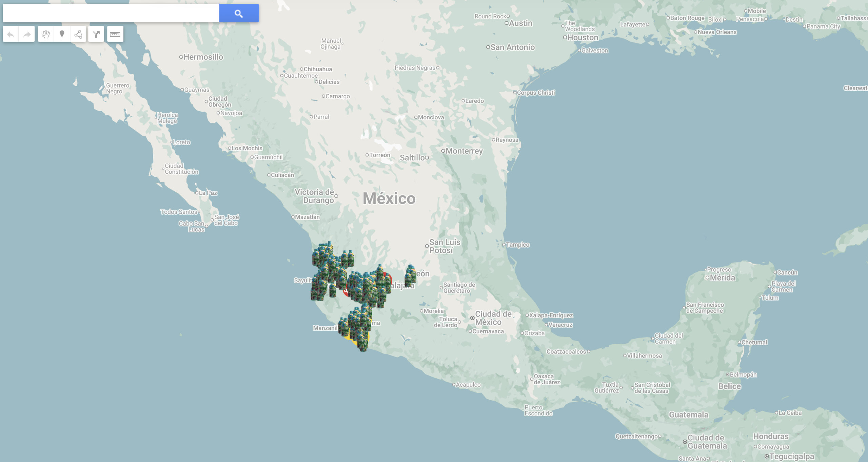The width and height of the screenshot is (868, 462).
Task: Click the San Antonio city label
Action: point(512,47)
